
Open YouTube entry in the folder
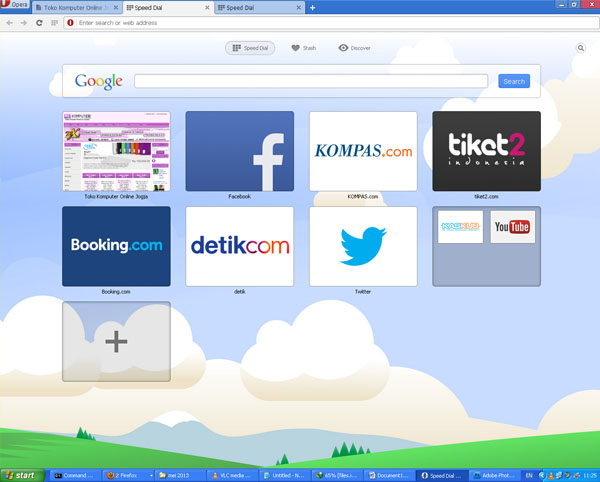click(x=512, y=227)
